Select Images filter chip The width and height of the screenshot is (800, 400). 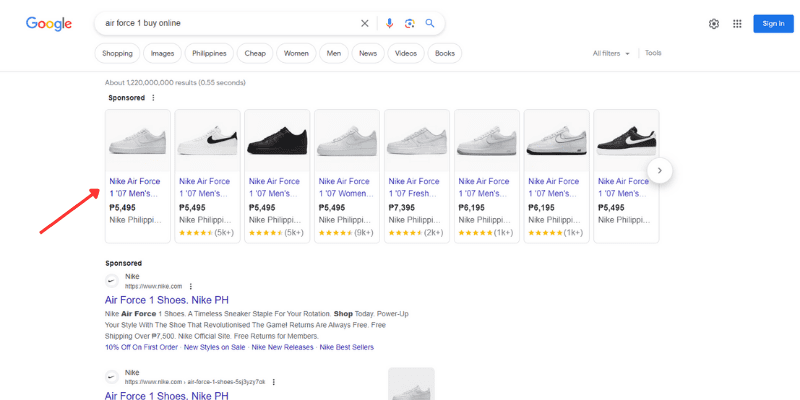(162, 53)
